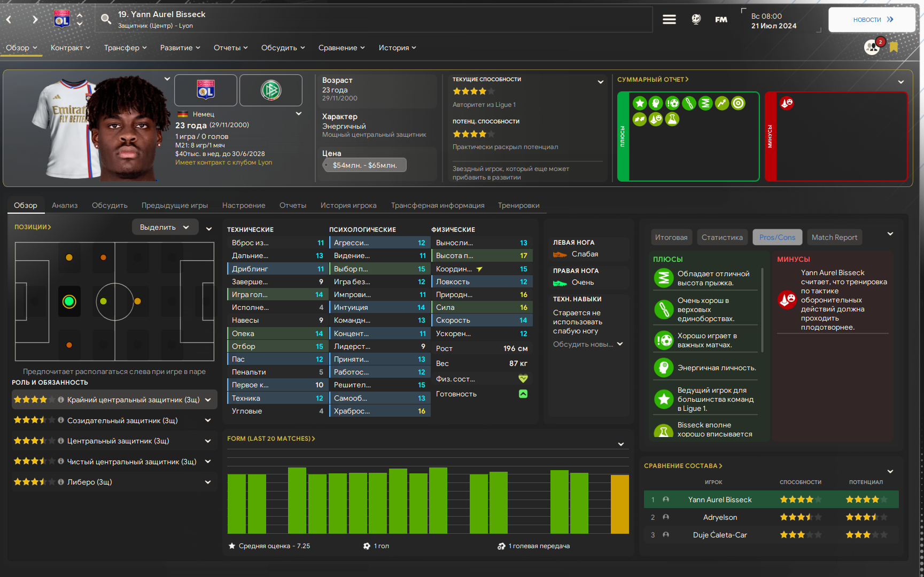Click info icon beside Либеро role
Viewport: 924px width, 577px height.
[61, 482]
